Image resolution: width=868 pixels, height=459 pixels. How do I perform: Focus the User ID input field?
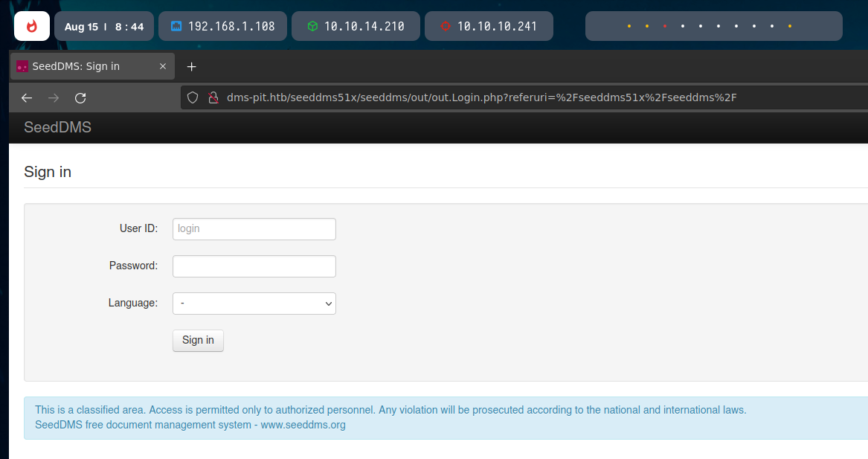point(254,229)
